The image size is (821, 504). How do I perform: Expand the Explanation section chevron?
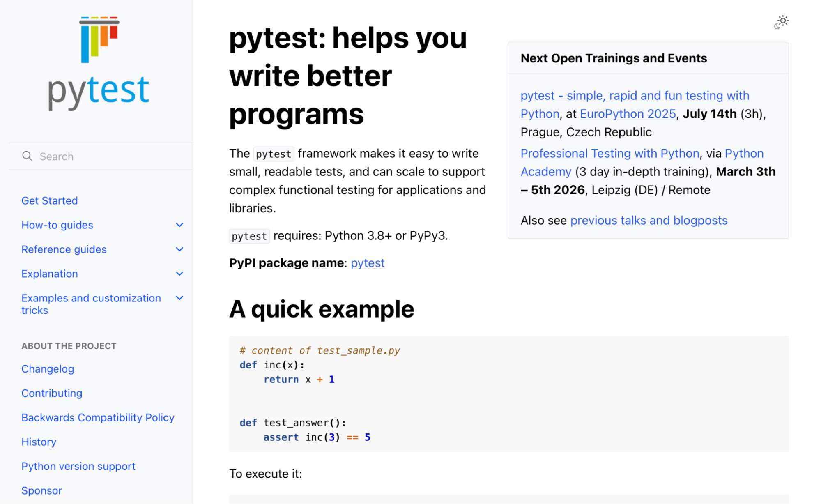pos(179,274)
